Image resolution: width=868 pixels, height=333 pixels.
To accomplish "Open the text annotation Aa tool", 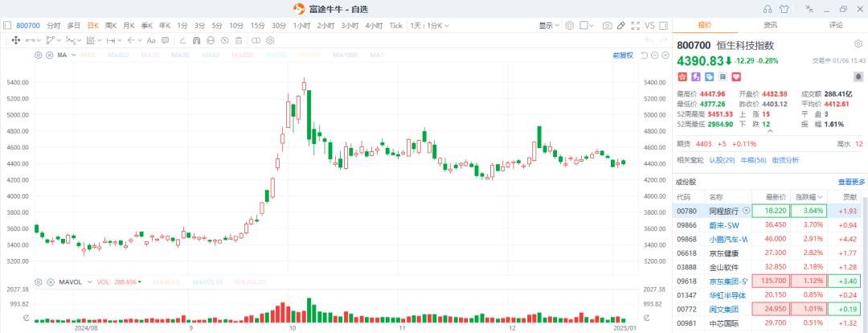I will pos(150,40).
